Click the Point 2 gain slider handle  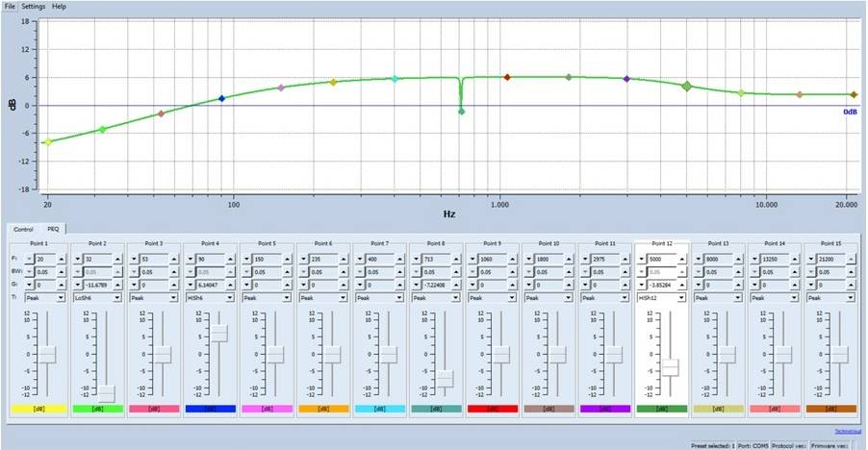point(106,392)
